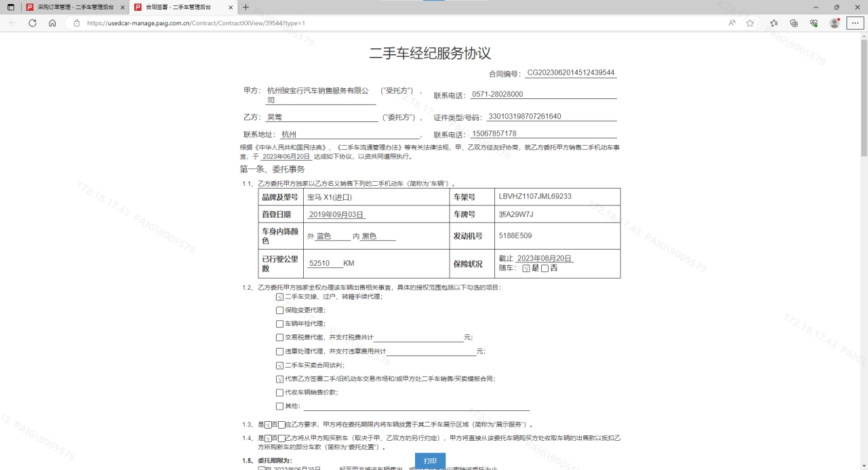Go to the browser home page icon
Image resolution: width=868 pixels, height=470 pixels.
tap(52, 23)
